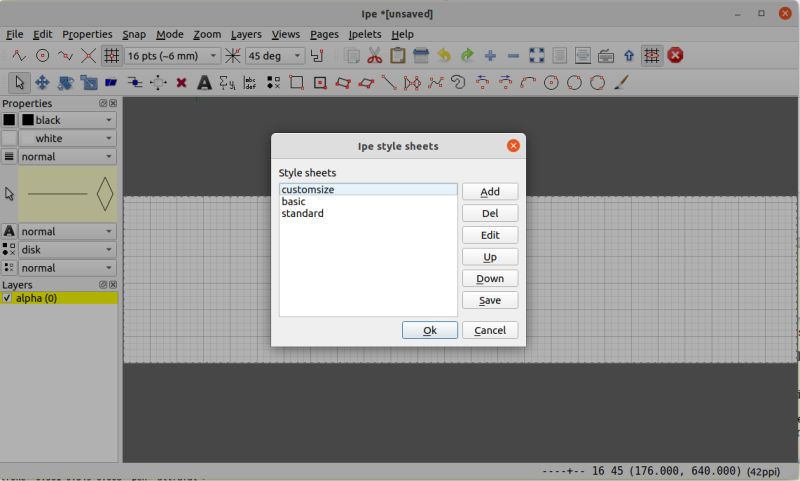Select the basic style sheet entry

(368, 201)
